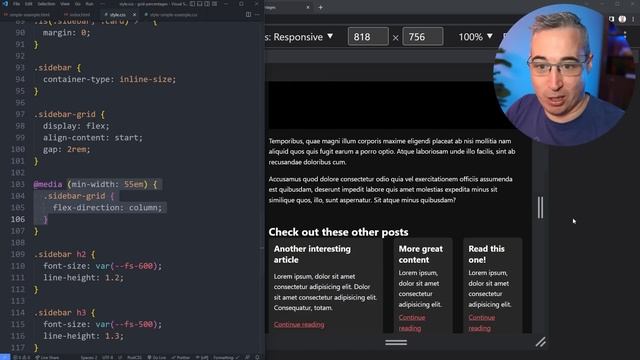
Task: Close the style.css editor tab
Action: click(134, 15)
